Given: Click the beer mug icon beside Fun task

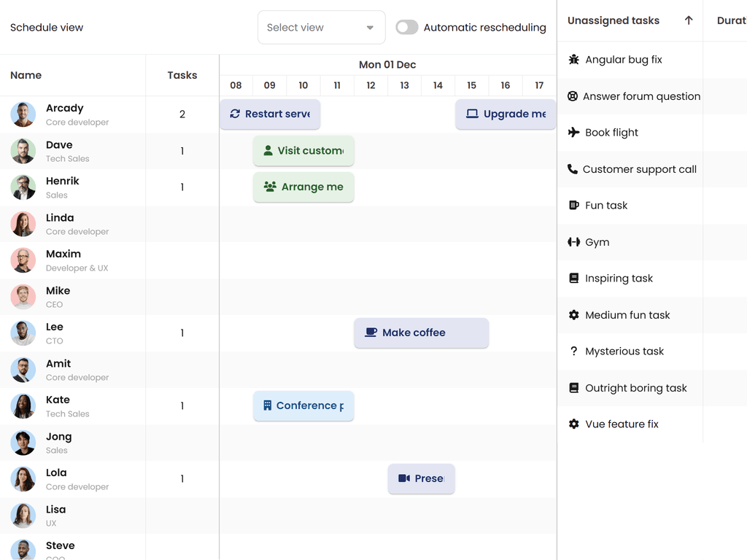Looking at the screenshot, I should [x=573, y=206].
